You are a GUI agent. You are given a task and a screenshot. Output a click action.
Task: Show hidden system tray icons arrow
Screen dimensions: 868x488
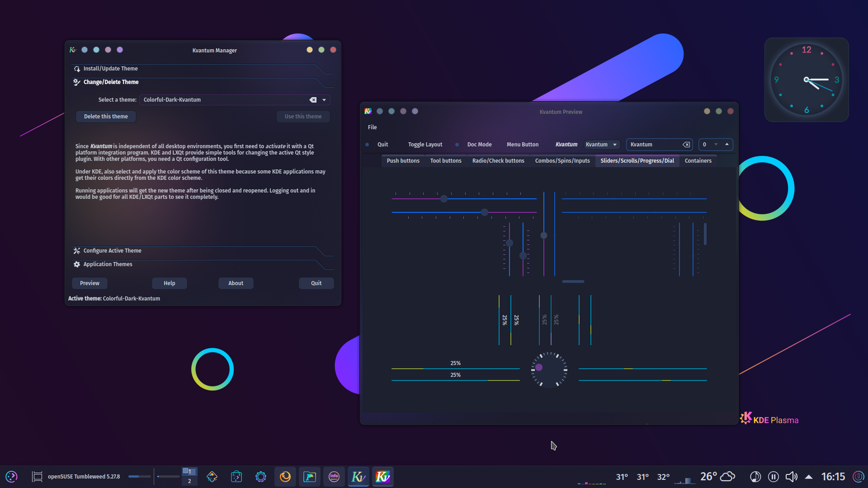coord(809,477)
